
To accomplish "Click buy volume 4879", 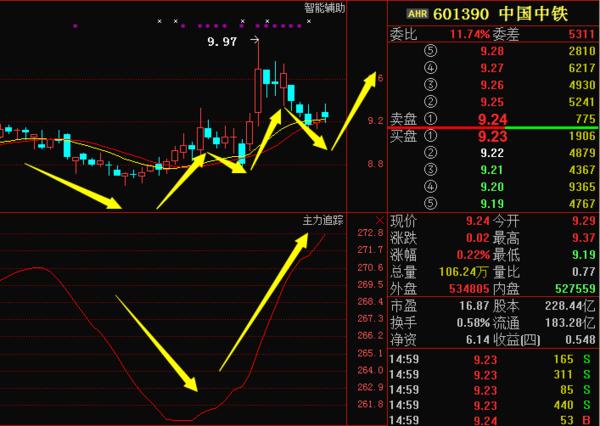I will click(x=582, y=153).
